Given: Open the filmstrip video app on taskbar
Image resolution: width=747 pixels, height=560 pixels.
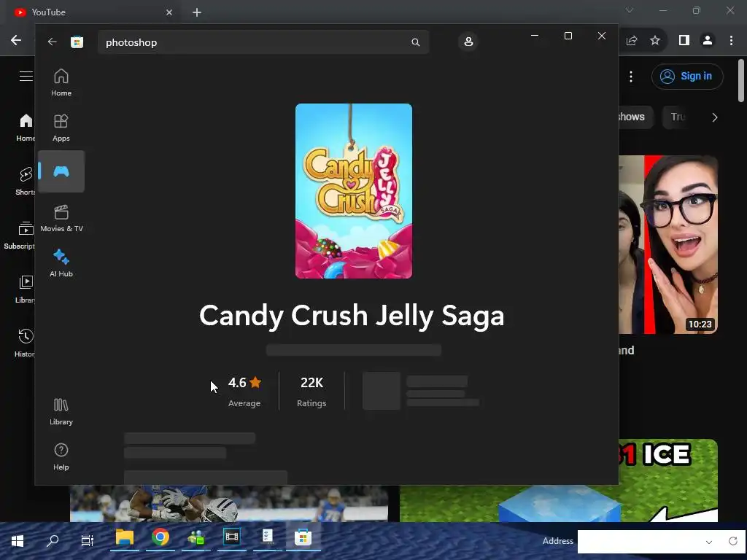Looking at the screenshot, I should click(x=232, y=538).
